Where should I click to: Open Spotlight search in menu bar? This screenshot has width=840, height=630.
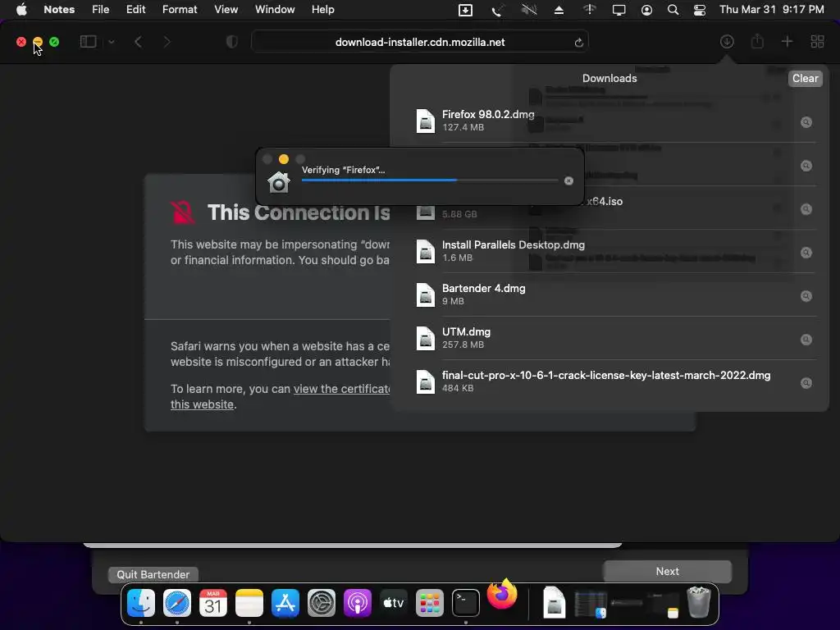coord(673,10)
